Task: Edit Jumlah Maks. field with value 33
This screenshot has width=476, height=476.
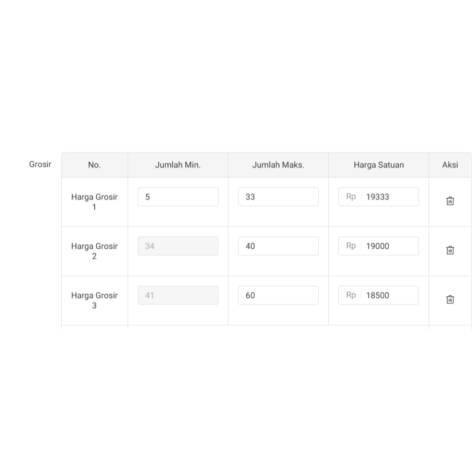Action: point(278,197)
